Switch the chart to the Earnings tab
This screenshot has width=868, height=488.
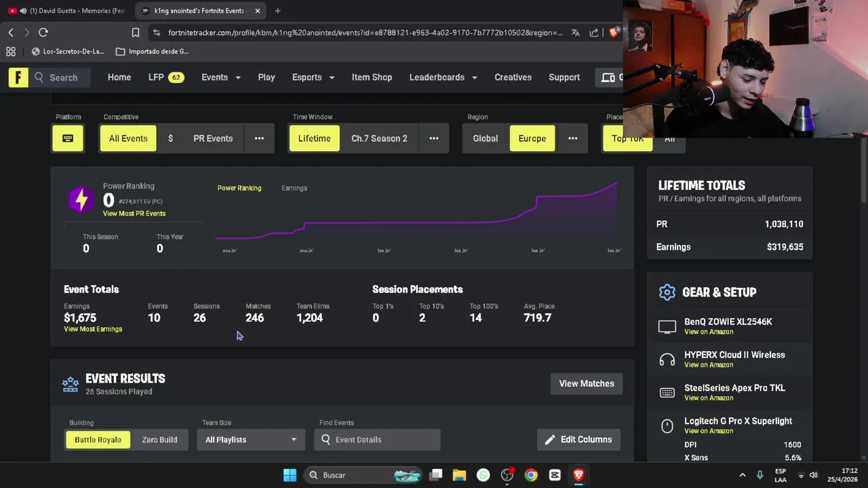tap(294, 188)
